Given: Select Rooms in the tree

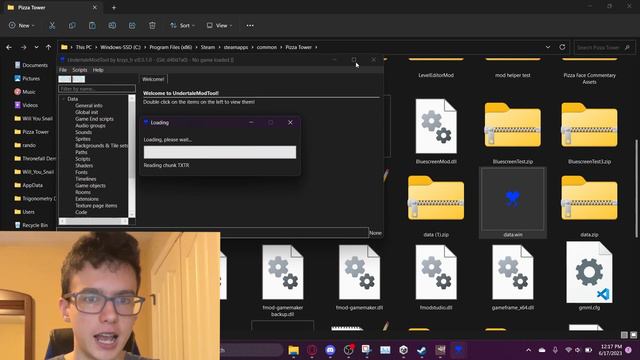Looking at the screenshot, I should click(x=83, y=192).
